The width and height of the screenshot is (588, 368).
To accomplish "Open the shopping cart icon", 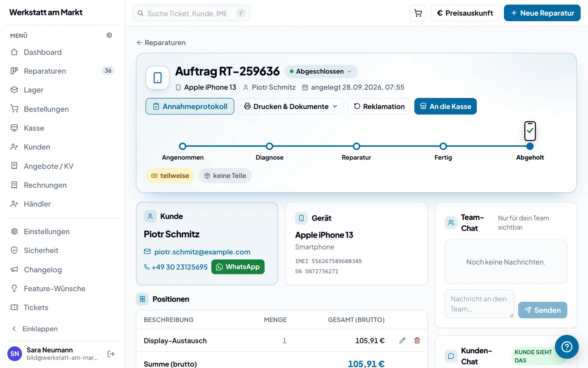I will 418,13.
